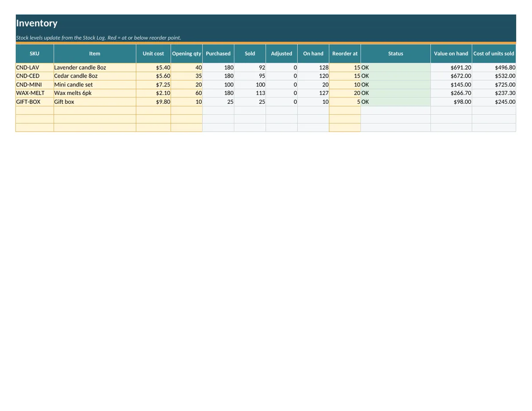Screen dimensions: 532x411
Task: Select the $9.80 unit cost cell
Action: point(153,102)
